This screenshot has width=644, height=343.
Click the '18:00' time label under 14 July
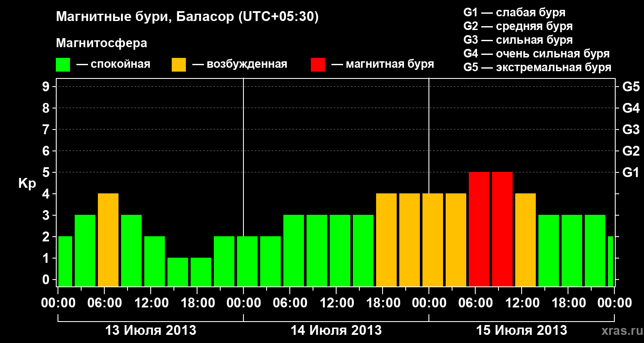(x=383, y=303)
